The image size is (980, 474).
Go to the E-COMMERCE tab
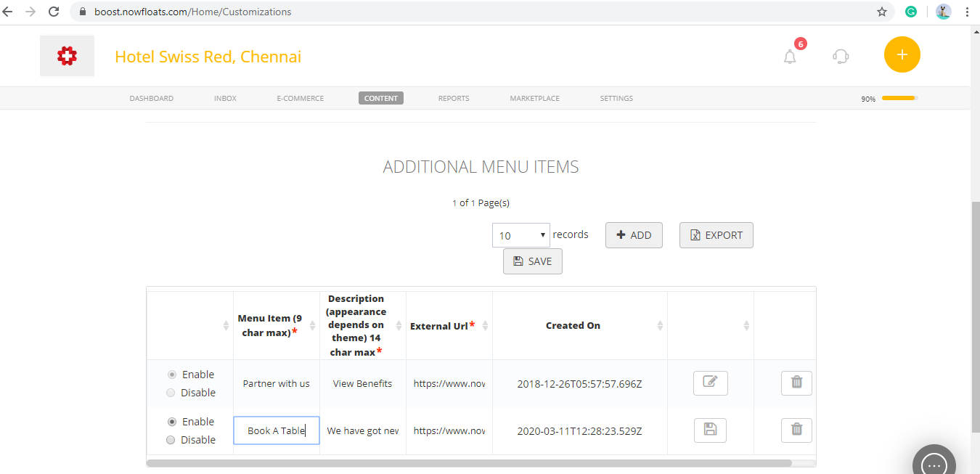[x=301, y=98]
